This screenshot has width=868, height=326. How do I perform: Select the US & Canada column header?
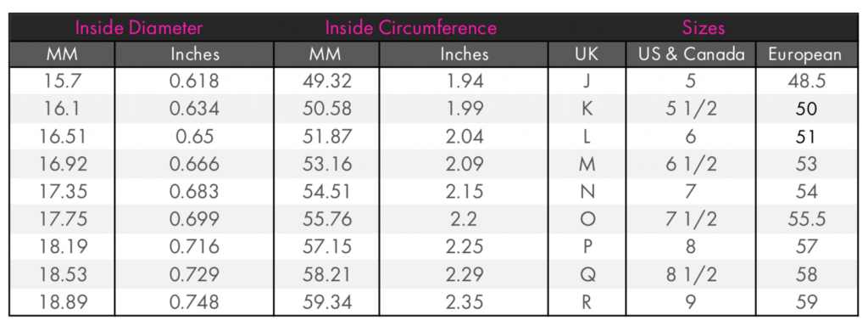691,54
